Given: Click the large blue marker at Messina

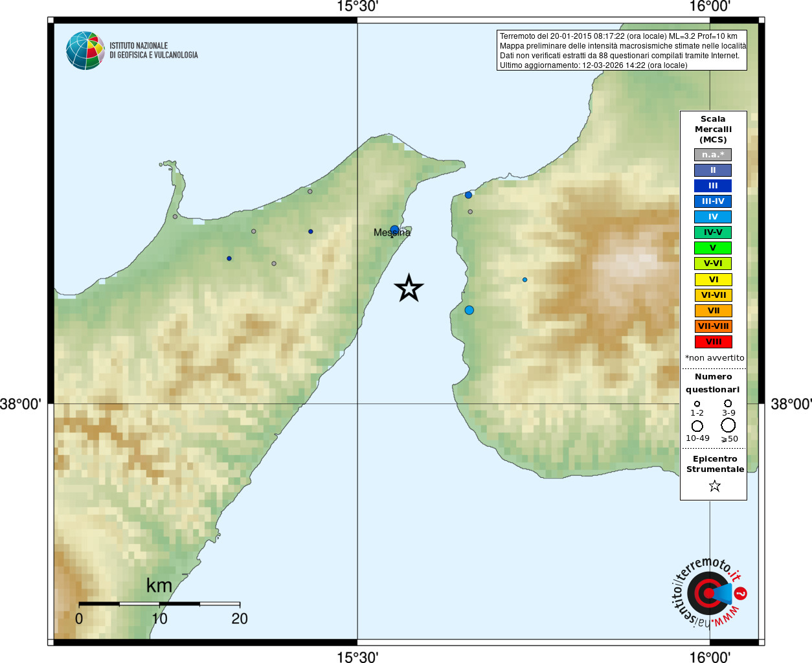Looking at the screenshot, I should 395,230.
